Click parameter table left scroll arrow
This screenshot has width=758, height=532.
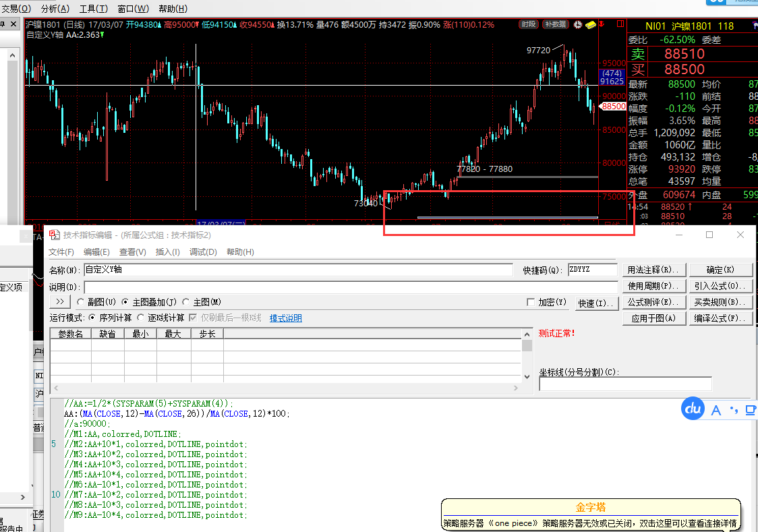coord(56,388)
